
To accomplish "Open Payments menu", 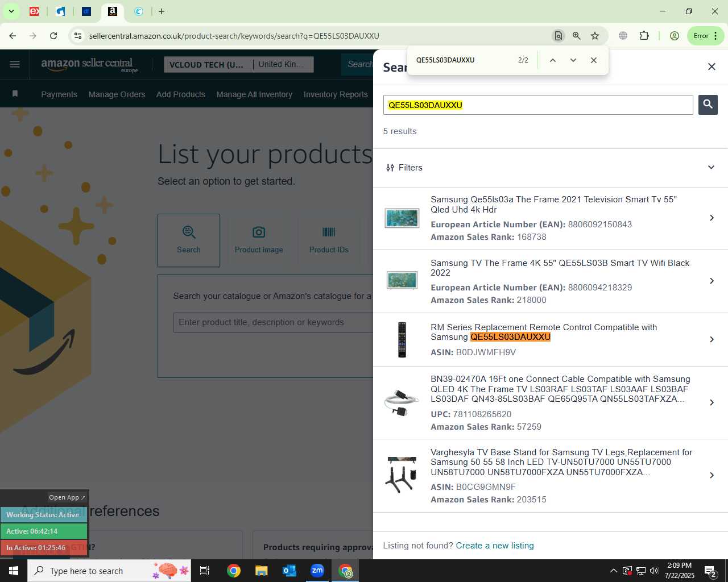I will [59, 94].
